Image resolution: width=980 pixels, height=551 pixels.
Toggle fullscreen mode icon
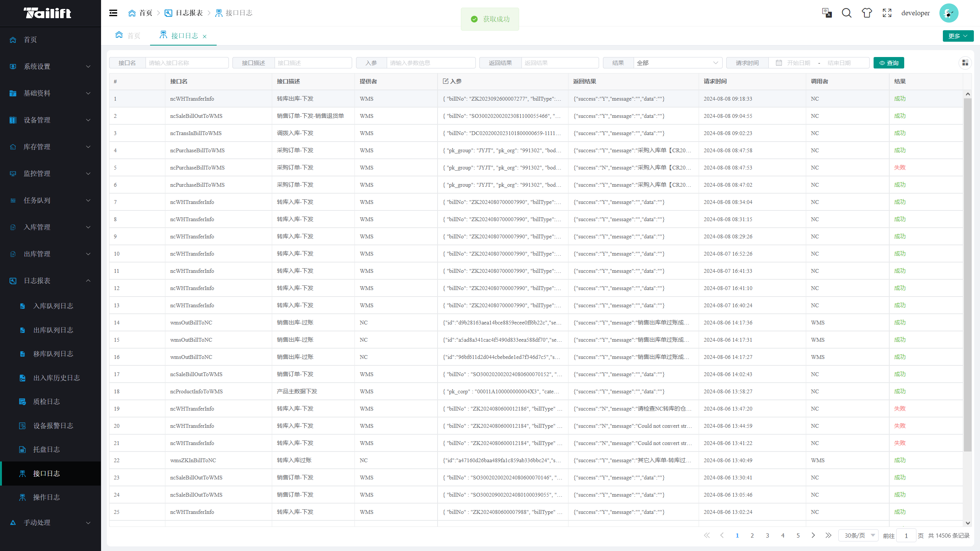(887, 13)
